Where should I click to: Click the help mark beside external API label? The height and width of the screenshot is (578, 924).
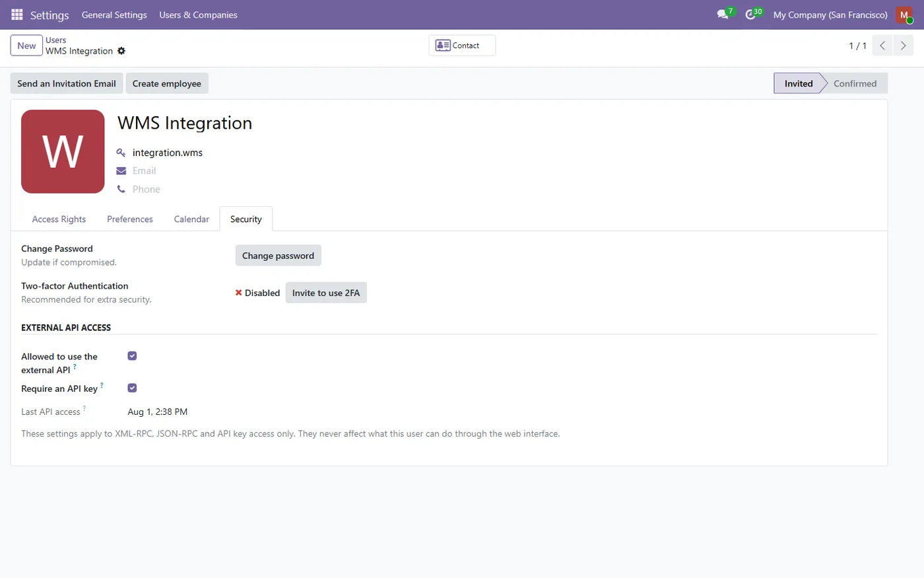[x=75, y=367]
